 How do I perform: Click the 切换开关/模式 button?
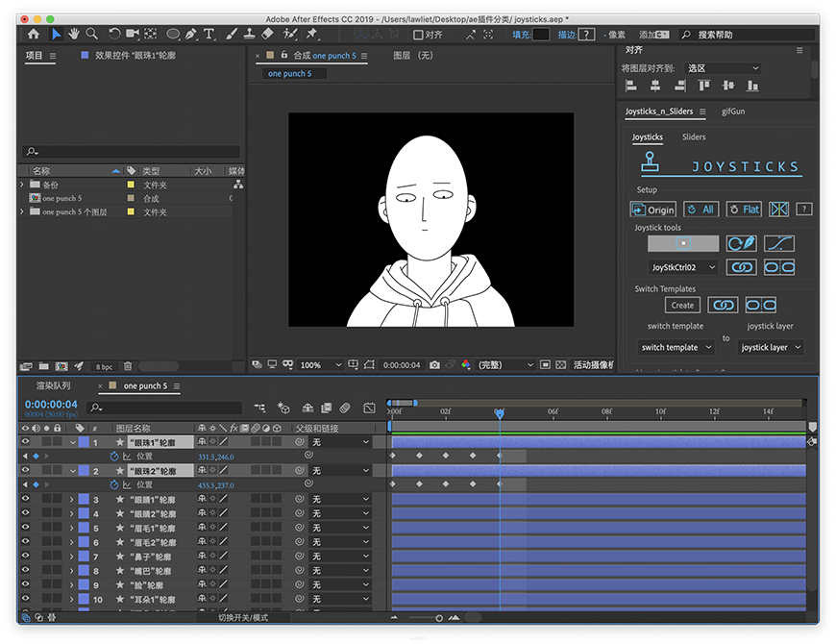[245, 617]
